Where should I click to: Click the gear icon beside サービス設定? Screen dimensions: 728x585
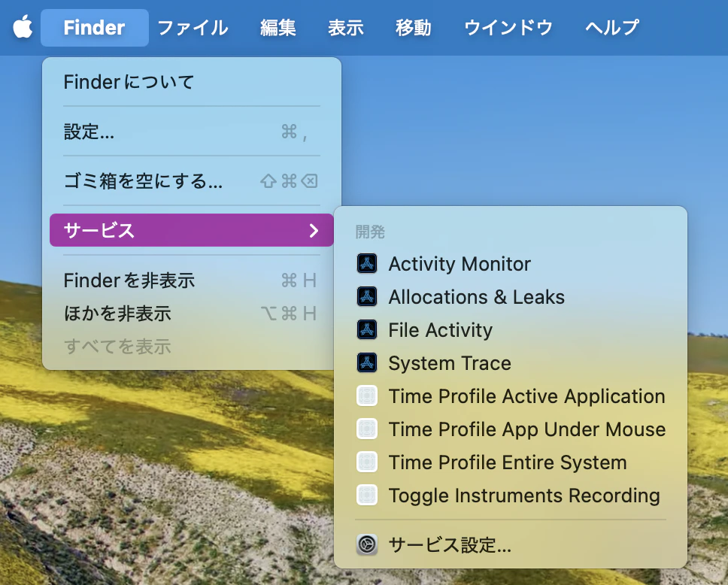coord(367,544)
